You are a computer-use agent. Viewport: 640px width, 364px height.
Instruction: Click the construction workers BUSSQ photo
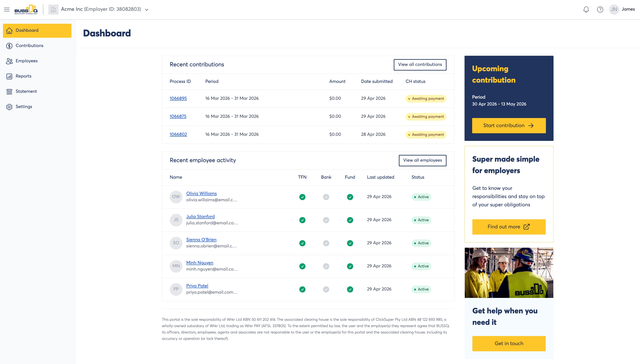(509, 273)
